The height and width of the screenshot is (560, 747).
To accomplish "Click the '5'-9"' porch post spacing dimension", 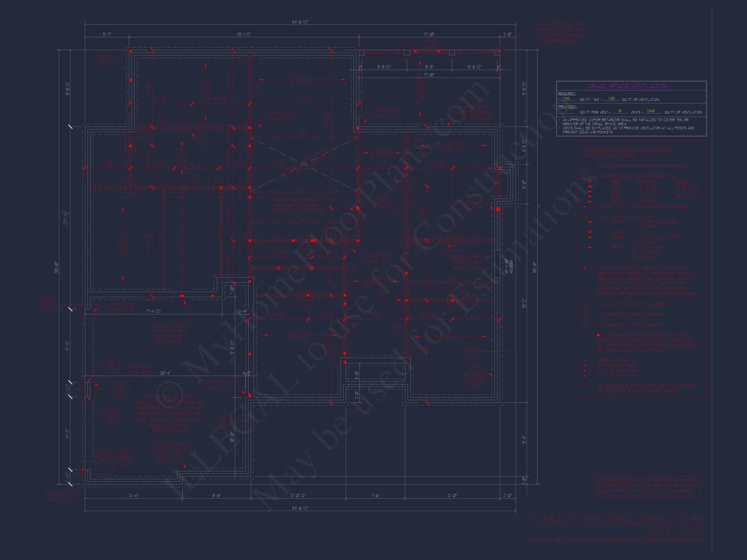I will point(429,67).
